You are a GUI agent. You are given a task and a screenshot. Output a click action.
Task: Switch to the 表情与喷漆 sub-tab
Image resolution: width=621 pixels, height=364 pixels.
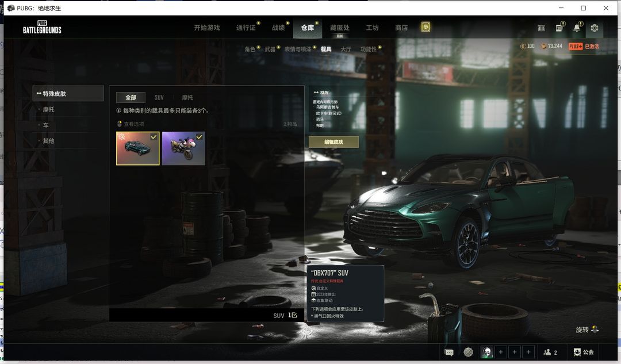pos(298,49)
